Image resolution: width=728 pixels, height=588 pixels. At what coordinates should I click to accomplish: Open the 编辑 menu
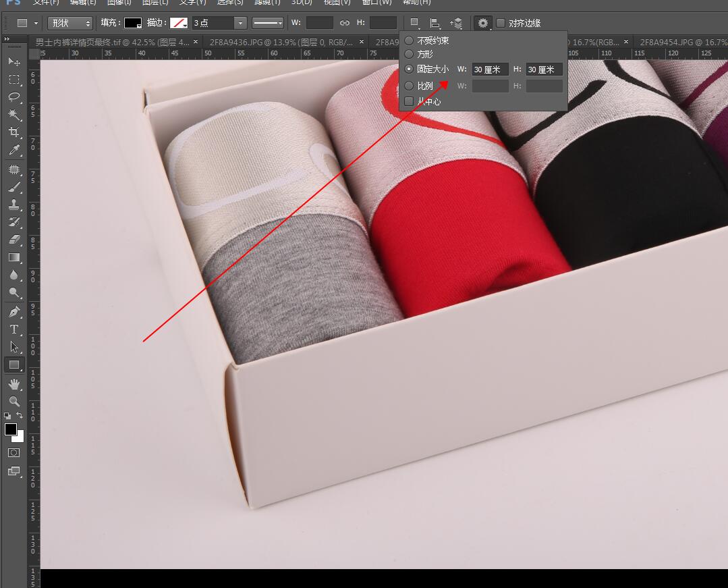[82, 2]
